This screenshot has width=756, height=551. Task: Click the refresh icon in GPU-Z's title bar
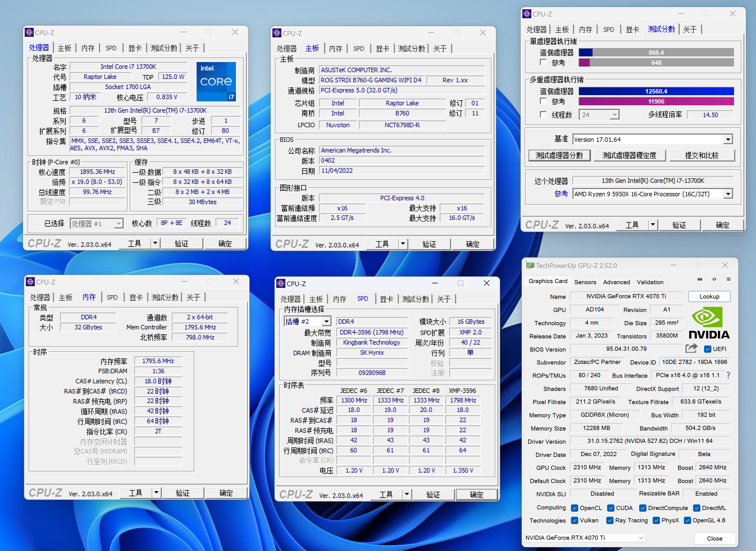pyautogui.click(x=714, y=279)
